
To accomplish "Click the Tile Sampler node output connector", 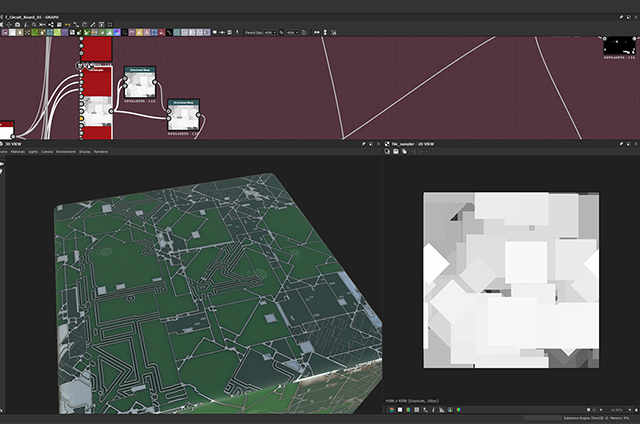I will [x=111, y=111].
